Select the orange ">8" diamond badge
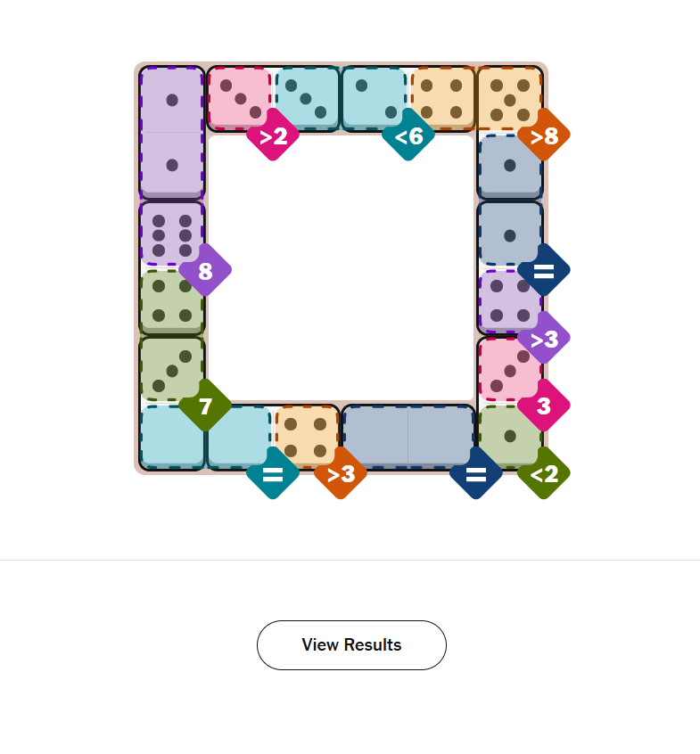This screenshot has height=754, width=700. click(x=543, y=135)
